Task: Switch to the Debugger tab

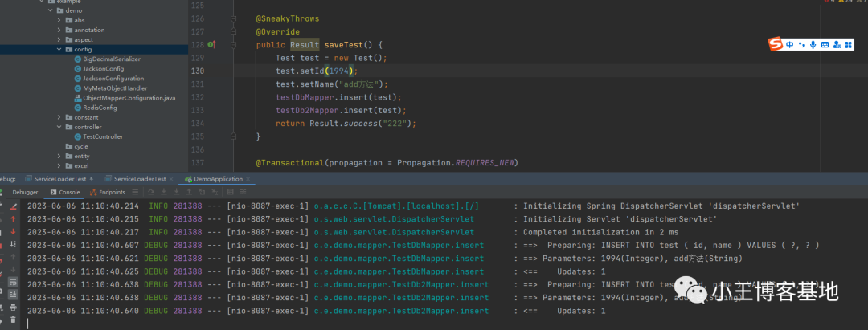Action: point(24,192)
